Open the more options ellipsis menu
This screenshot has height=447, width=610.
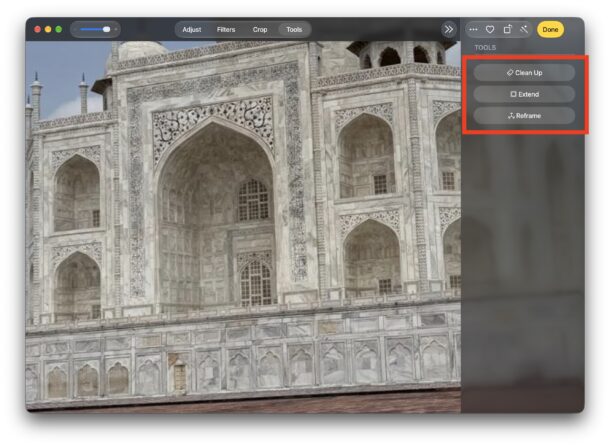point(473,30)
